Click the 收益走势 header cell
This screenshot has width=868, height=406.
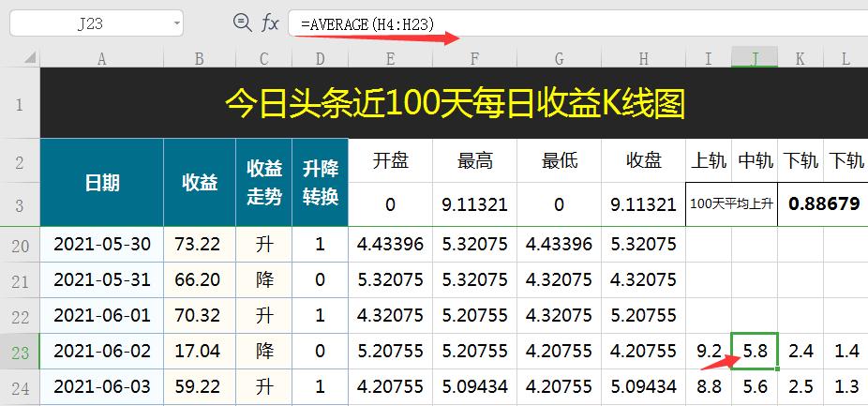click(264, 182)
